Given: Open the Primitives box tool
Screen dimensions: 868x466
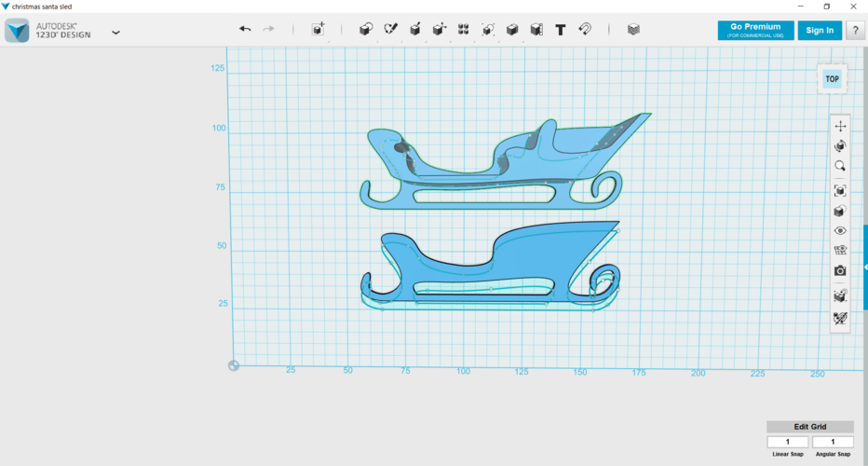Looking at the screenshot, I should pyautogui.click(x=365, y=30).
